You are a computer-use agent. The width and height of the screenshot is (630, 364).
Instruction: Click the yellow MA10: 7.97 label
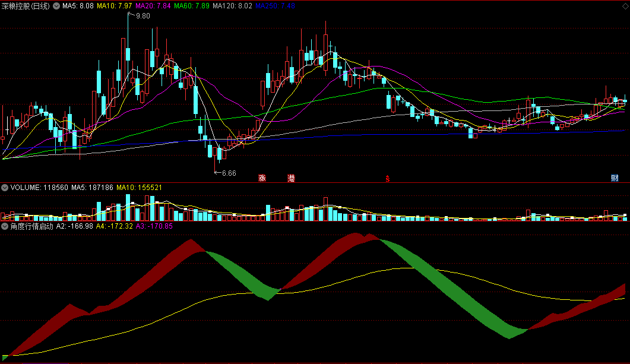click(x=114, y=6)
